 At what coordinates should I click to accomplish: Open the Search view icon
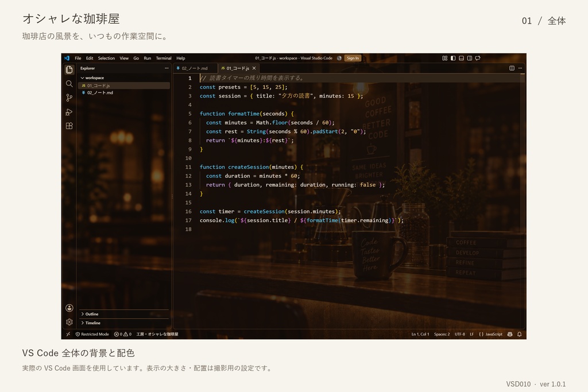click(x=69, y=84)
